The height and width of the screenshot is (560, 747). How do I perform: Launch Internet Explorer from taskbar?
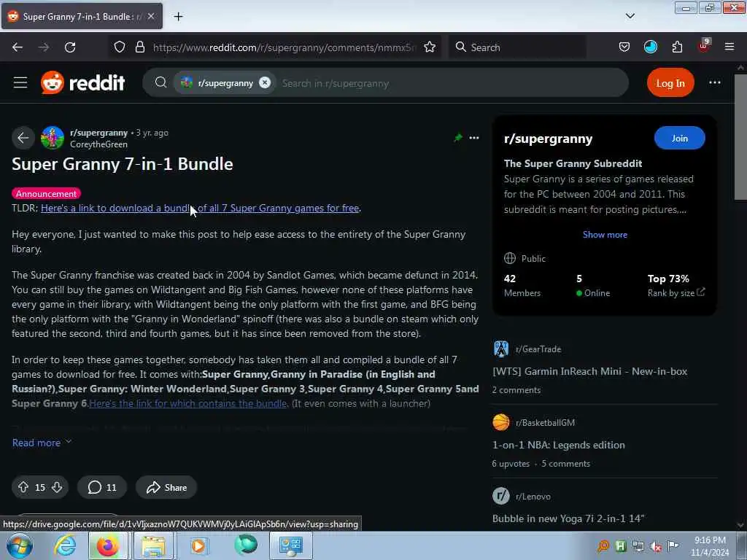coord(65,545)
